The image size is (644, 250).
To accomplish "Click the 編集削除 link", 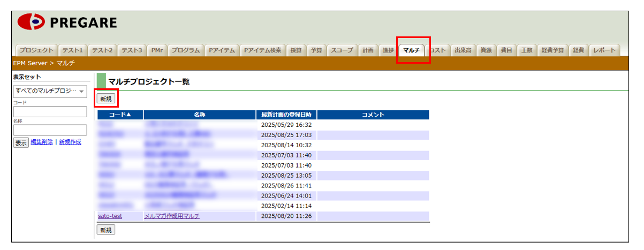I will click(x=42, y=142).
